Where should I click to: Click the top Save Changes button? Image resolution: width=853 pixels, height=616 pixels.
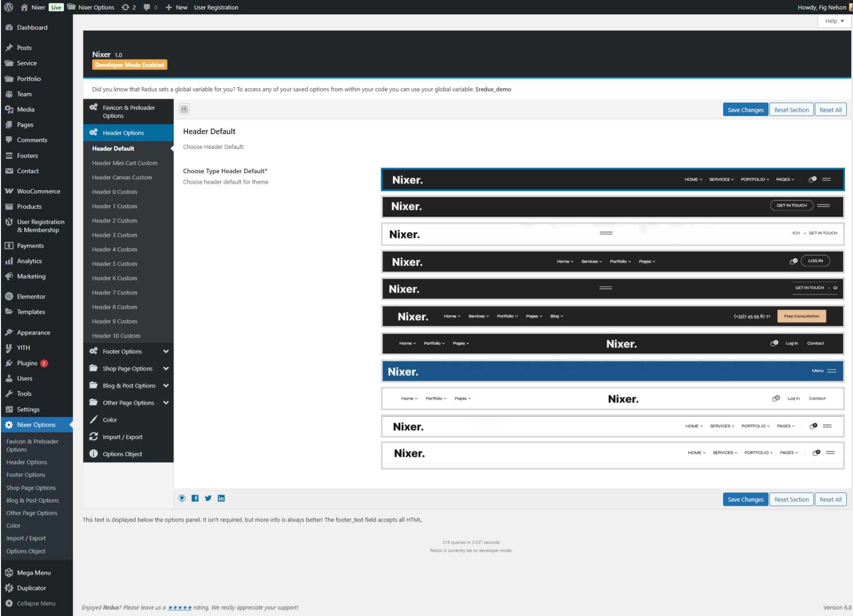(745, 110)
